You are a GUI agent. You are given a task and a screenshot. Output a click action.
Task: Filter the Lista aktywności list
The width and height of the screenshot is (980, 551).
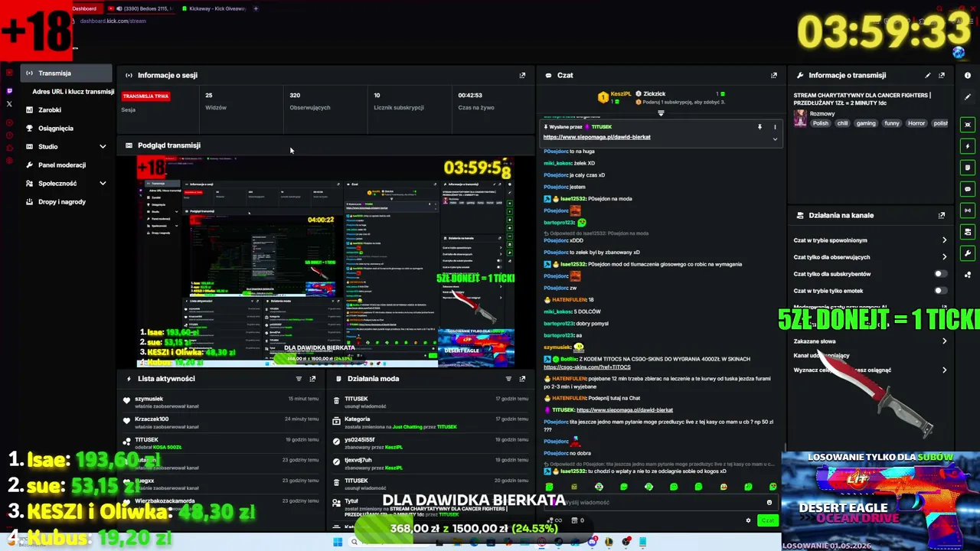coord(299,378)
